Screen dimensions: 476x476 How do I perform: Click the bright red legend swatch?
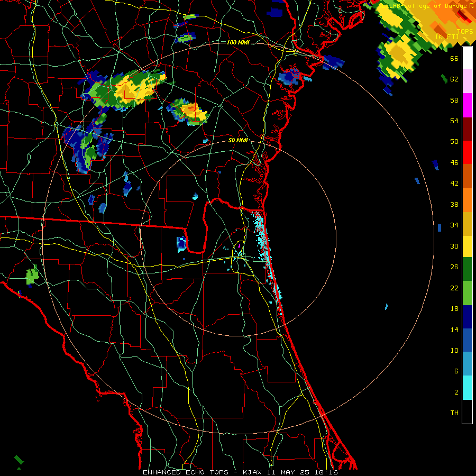[x=467, y=152]
